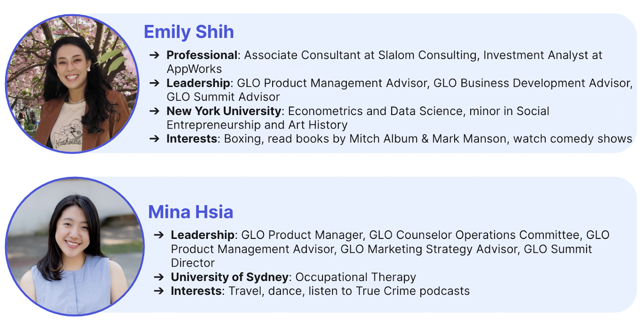644x329 pixels.
Task: Select the Mina Hsia name heading
Action: 191,212
